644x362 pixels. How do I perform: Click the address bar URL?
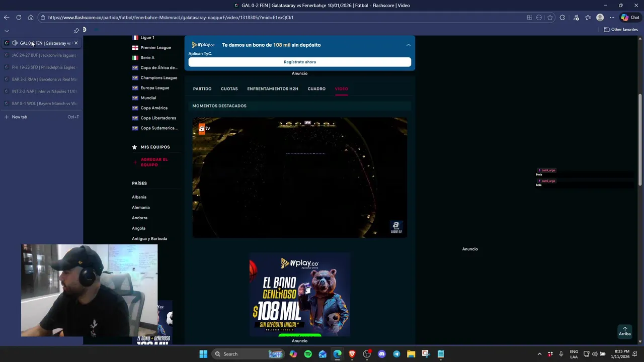click(x=171, y=17)
